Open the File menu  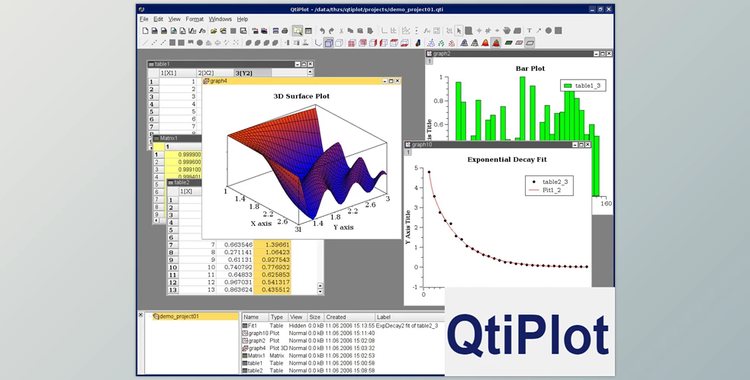pyautogui.click(x=144, y=19)
